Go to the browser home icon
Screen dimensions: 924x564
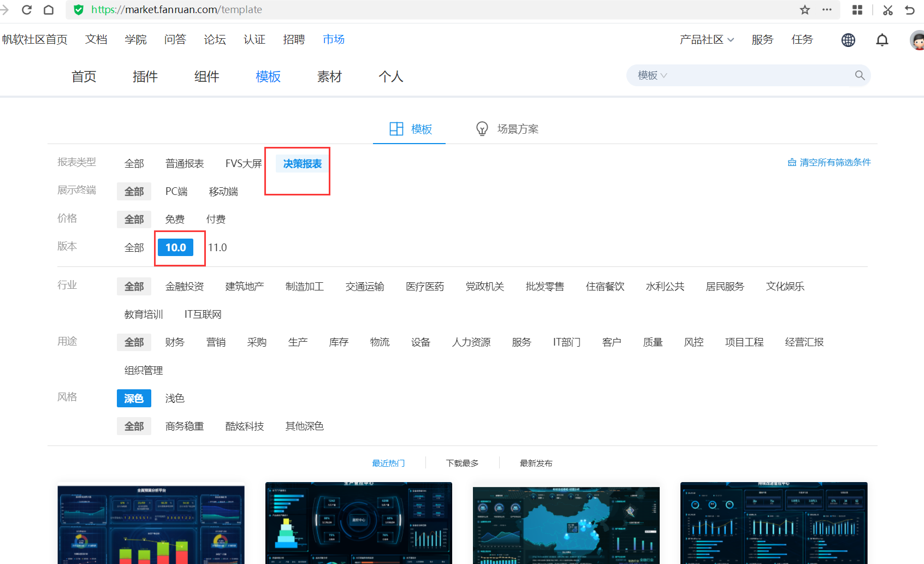point(49,10)
